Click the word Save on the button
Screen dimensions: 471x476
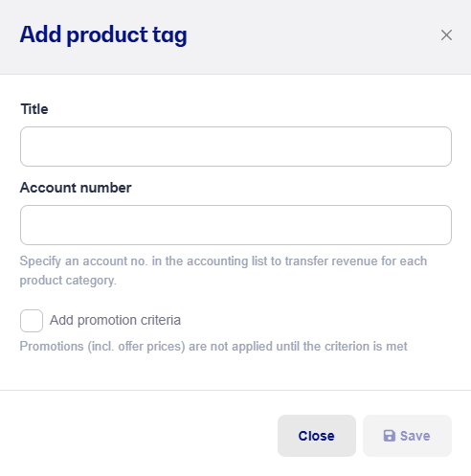point(415,436)
